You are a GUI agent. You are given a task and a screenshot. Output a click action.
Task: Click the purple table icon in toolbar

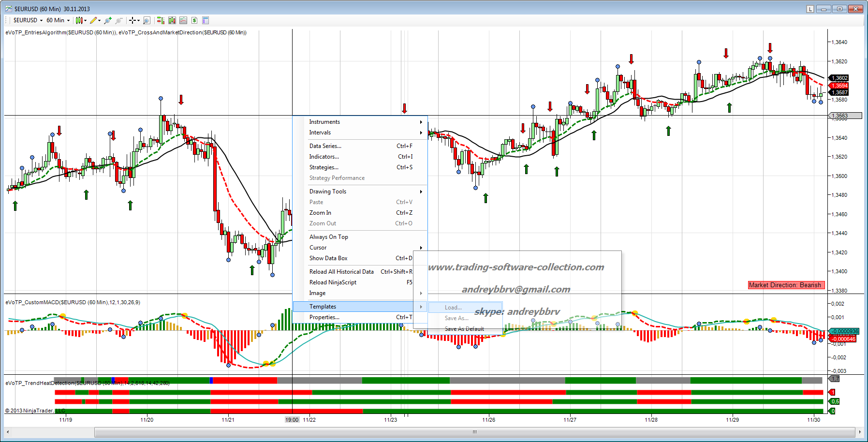coord(205,20)
